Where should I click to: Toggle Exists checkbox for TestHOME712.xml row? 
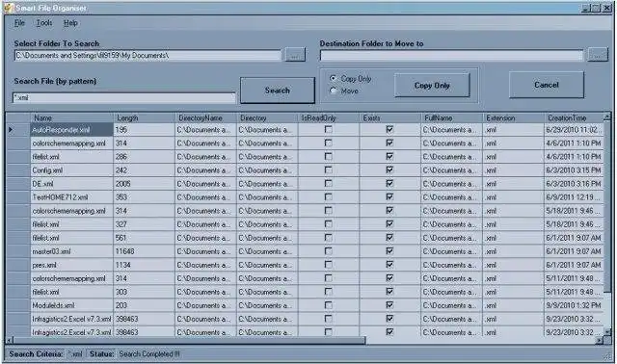(389, 197)
